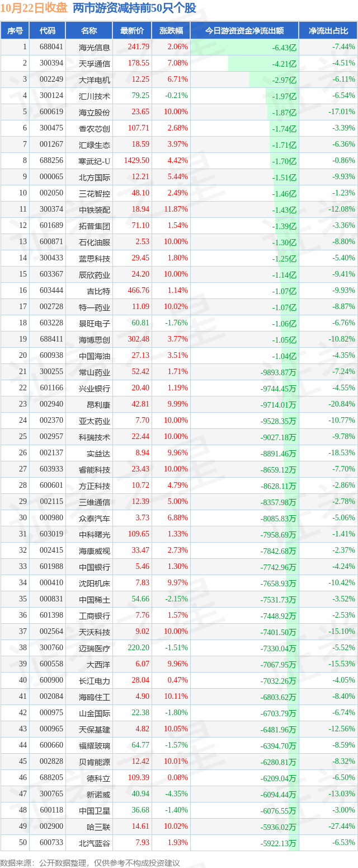358x868 pixels.
Task: Select stock name 贝肯能源
Action: click(95, 762)
